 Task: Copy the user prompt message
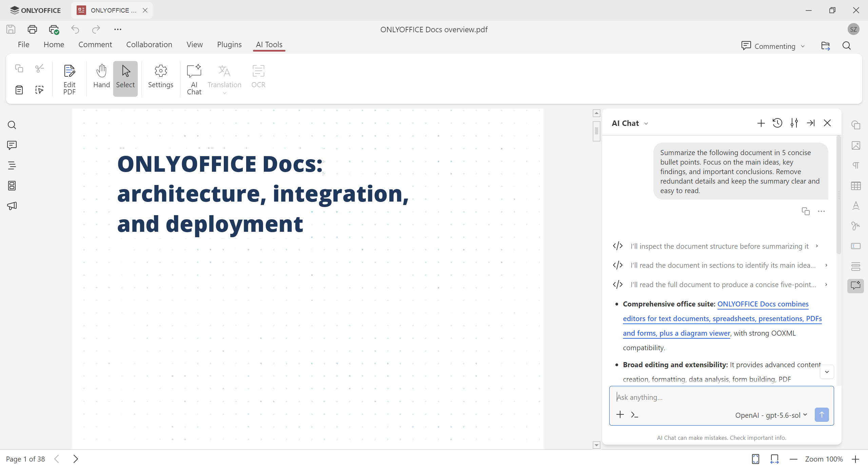coord(806,211)
